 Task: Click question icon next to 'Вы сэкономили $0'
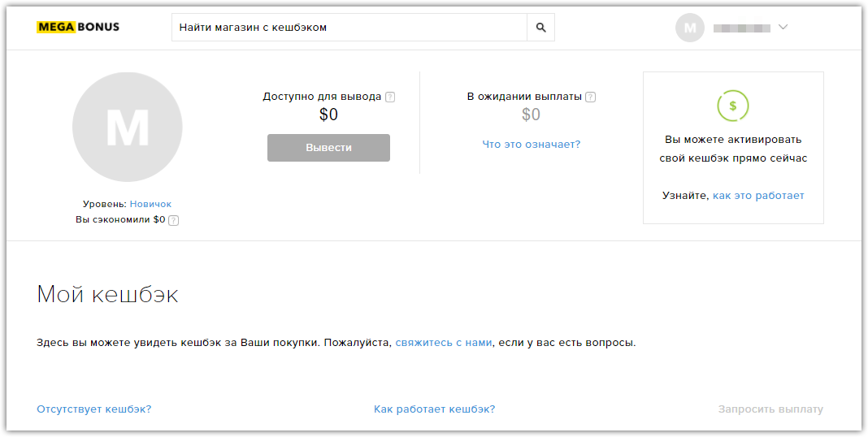173,220
